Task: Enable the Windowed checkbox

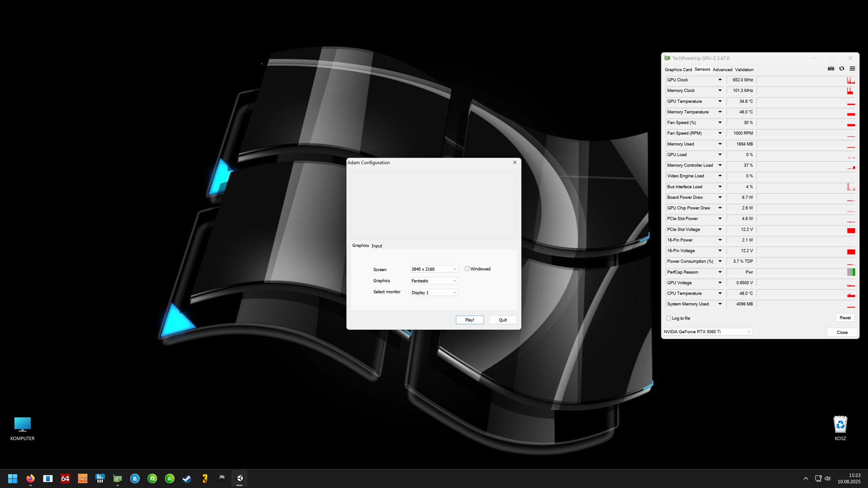Action: coord(467,269)
